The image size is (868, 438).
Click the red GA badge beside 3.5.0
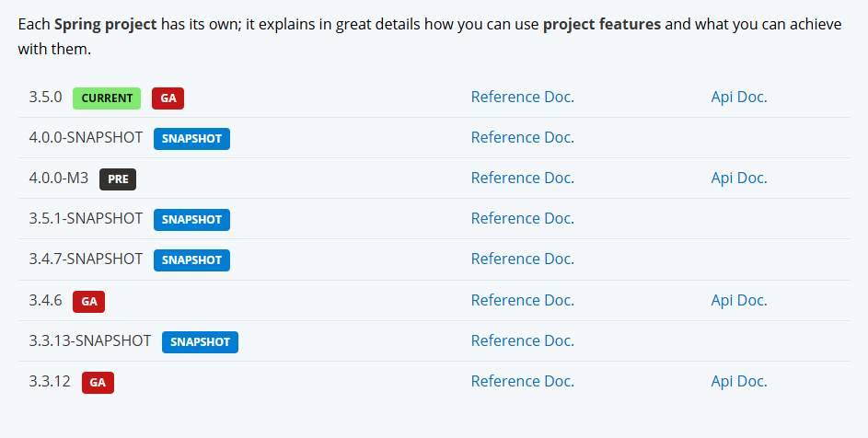pyautogui.click(x=168, y=98)
